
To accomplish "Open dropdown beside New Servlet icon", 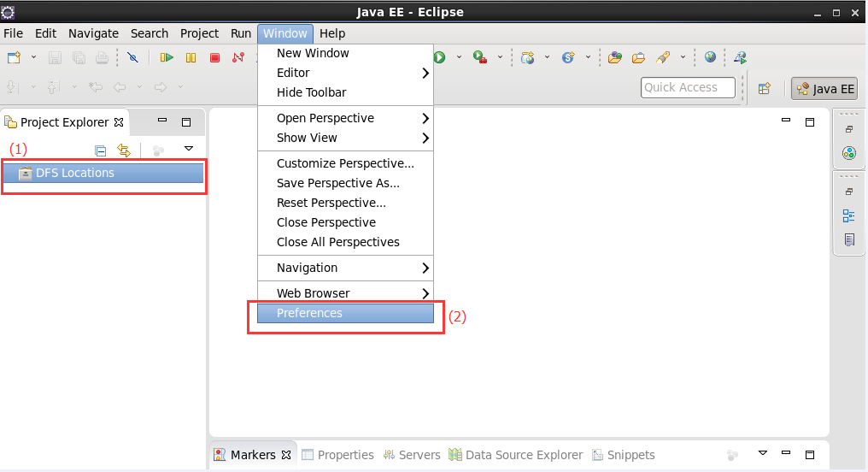I will [588, 57].
